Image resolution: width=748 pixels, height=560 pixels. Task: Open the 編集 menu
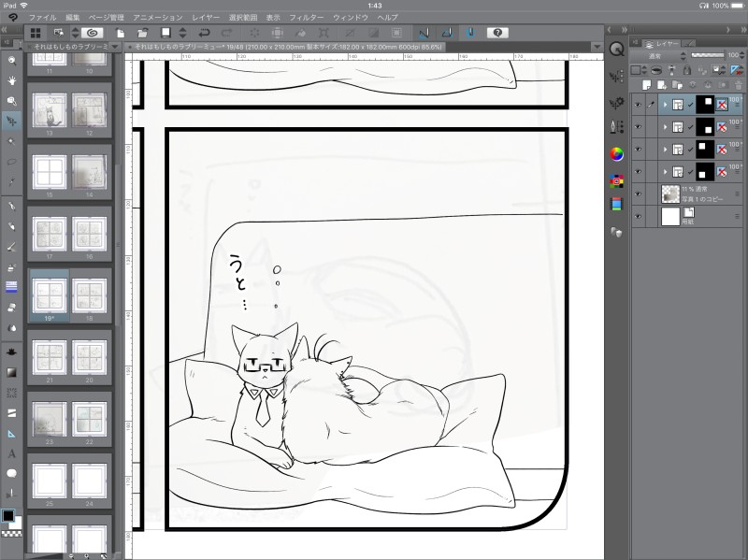click(x=73, y=17)
